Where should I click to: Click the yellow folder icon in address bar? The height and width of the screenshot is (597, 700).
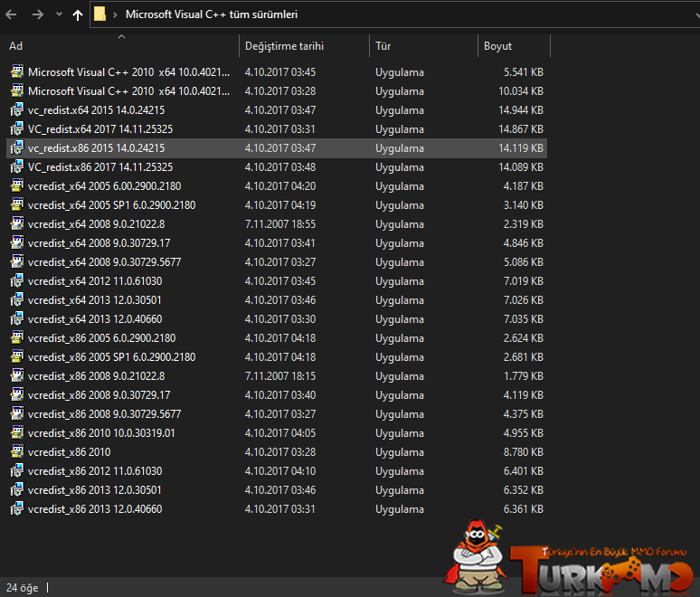(x=100, y=14)
